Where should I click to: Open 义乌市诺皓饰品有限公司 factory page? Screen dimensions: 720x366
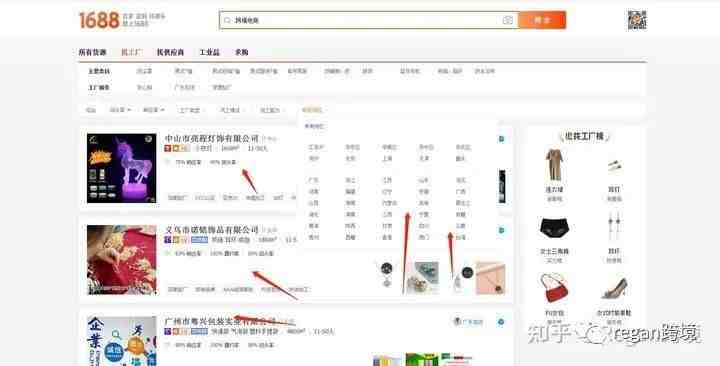(x=212, y=230)
